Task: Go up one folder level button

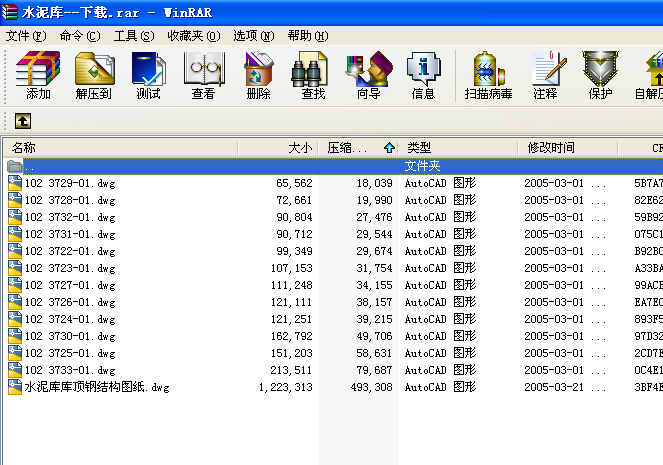Action: point(23,121)
